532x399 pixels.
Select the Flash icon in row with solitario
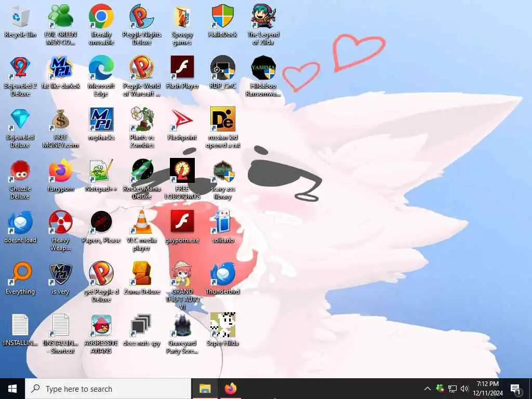click(x=182, y=222)
